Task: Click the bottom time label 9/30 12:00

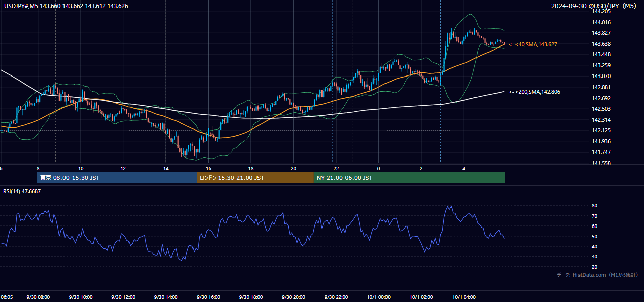Action: coord(123,297)
